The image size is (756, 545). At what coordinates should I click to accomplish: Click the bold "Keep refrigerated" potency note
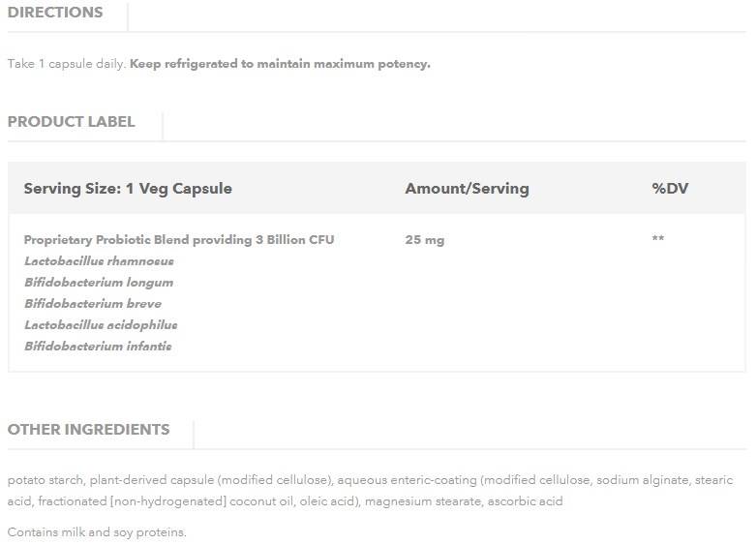coord(280,64)
